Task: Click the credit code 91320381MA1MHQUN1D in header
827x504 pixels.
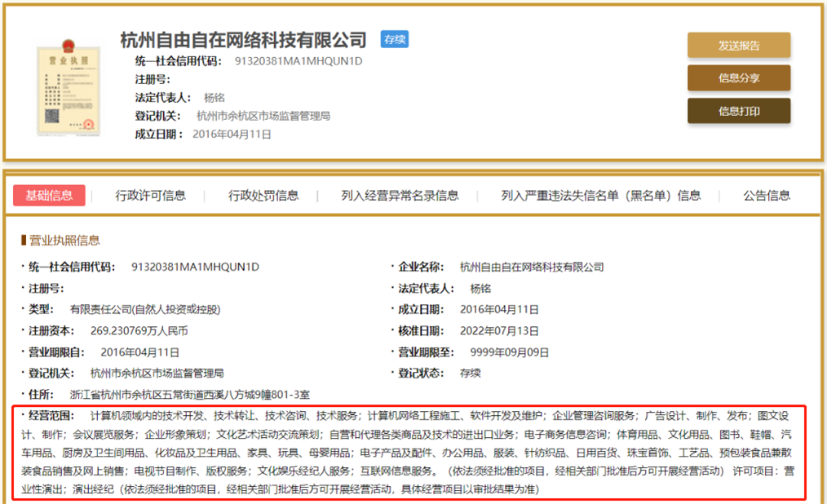Action: [299, 61]
